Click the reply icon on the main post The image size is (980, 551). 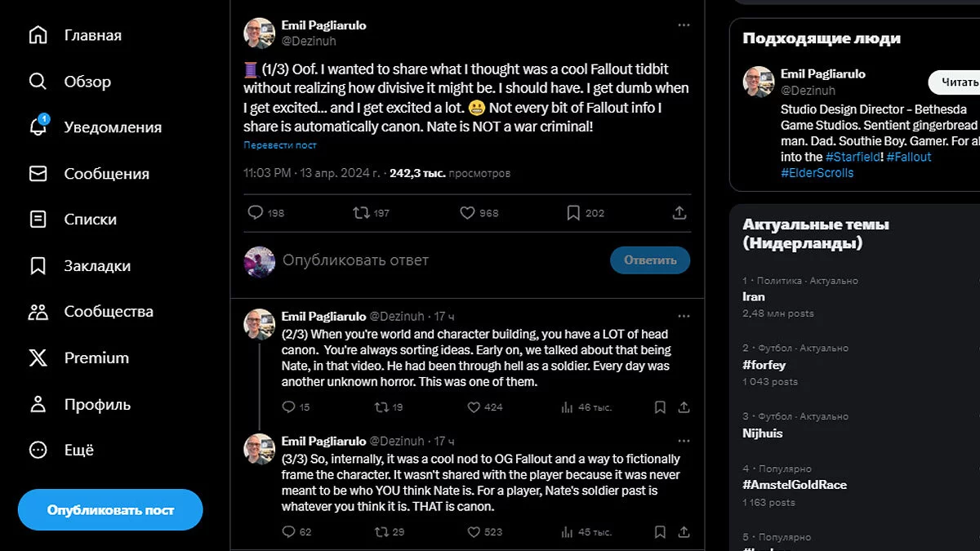coord(256,212)
